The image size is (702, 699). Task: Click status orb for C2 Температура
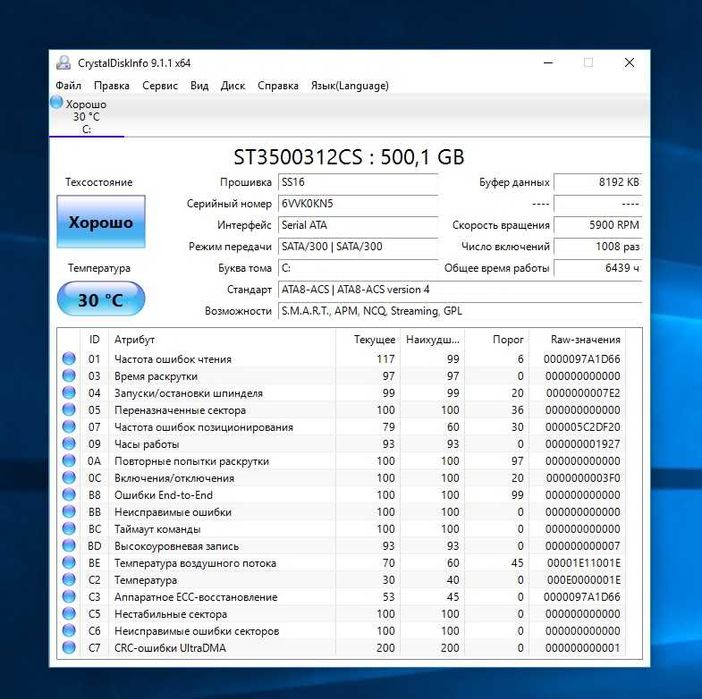point(69,580)
